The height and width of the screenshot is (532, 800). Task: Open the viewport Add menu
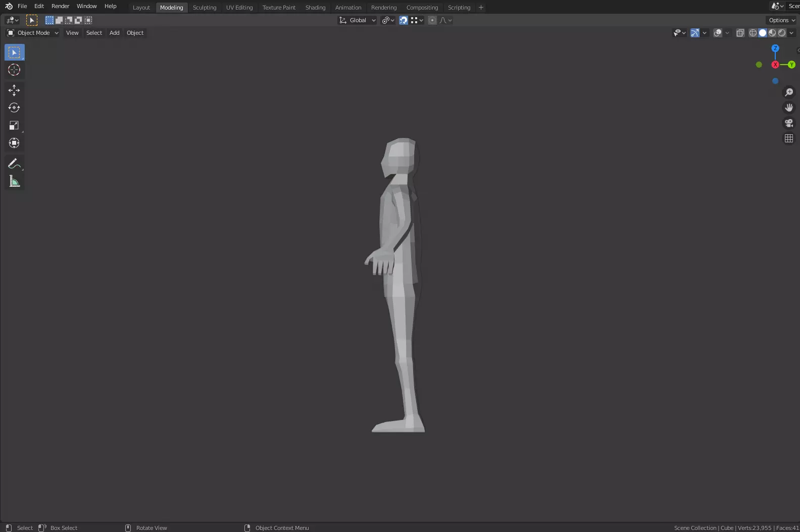point(115,33)
